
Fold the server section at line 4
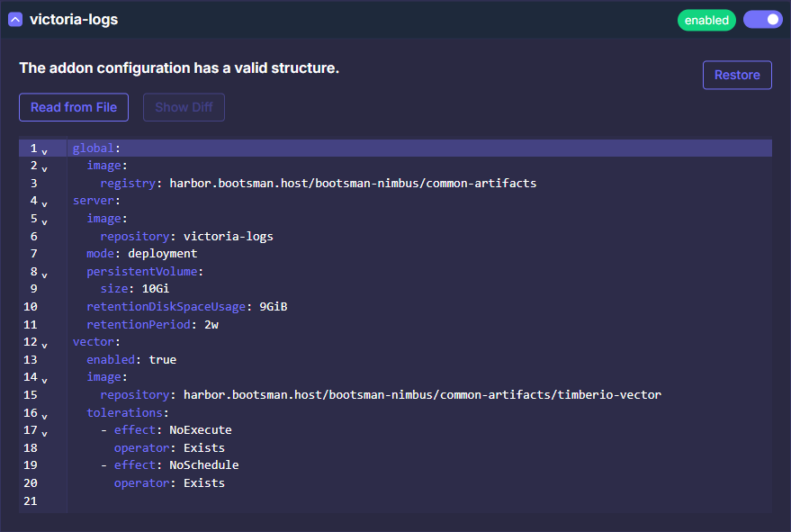coord(44,203)
